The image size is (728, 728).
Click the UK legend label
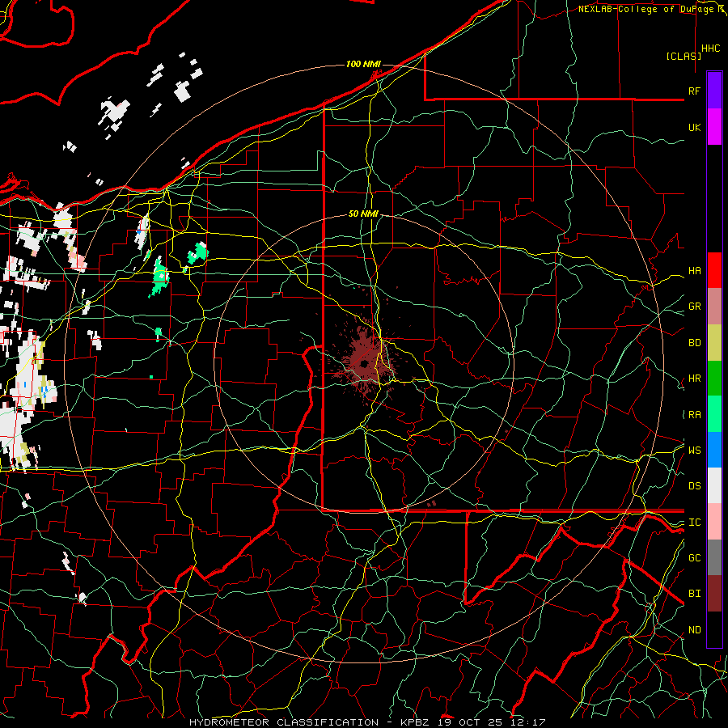pos(694,127)
